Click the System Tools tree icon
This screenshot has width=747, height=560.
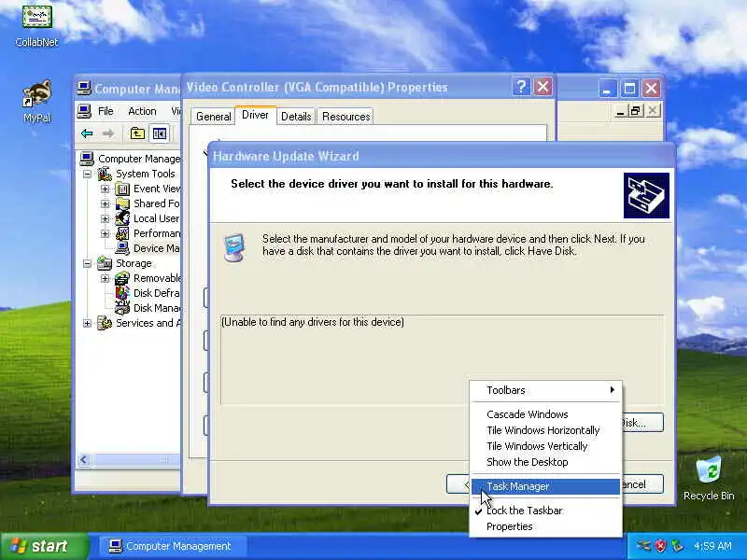pyautogui.click(x=105, y=174)
